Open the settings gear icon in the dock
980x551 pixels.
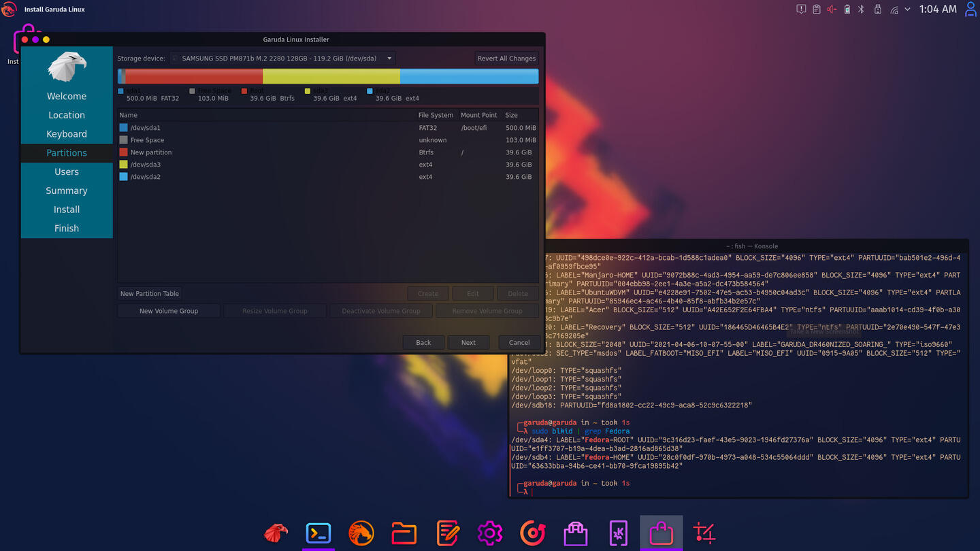click(490, 533)
